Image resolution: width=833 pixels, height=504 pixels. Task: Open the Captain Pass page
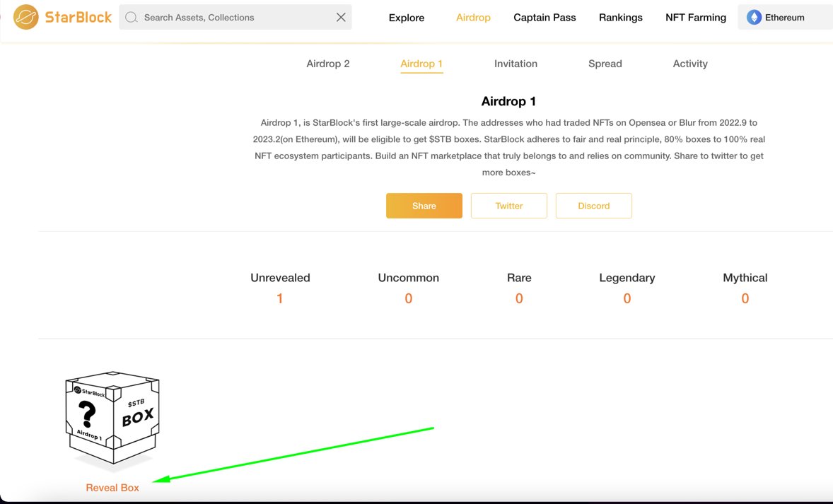pos(544,17)
